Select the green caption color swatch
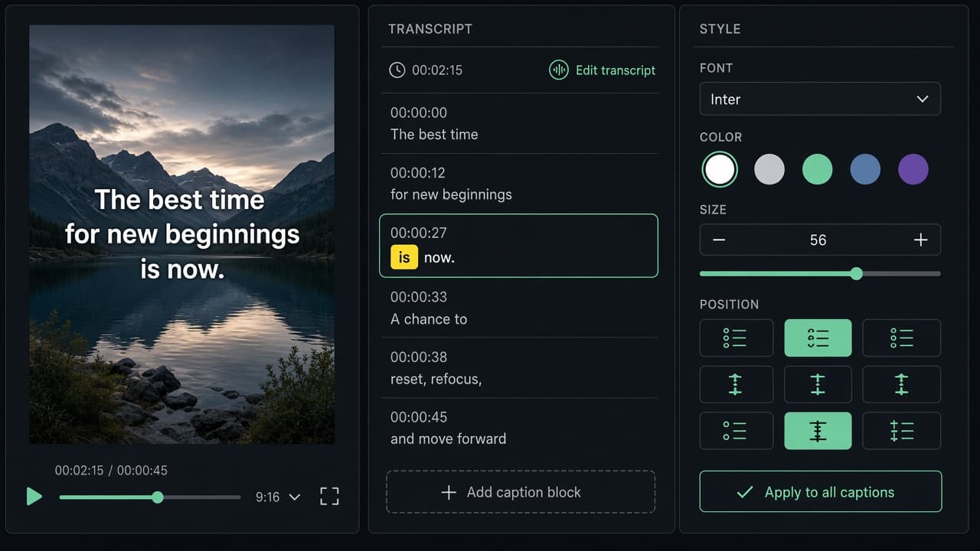The image size is (980, 551). point(817,169)
